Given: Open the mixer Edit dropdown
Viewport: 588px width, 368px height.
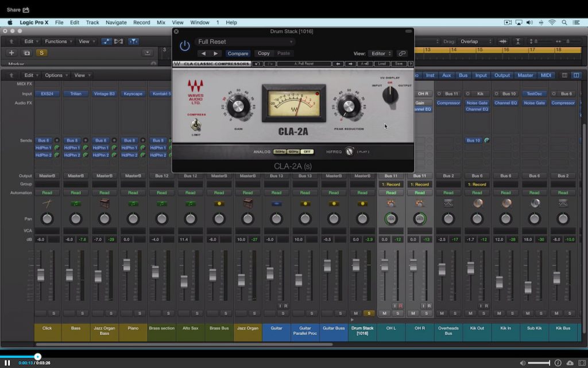Looking at the screenshot, I should click(31, 75).
